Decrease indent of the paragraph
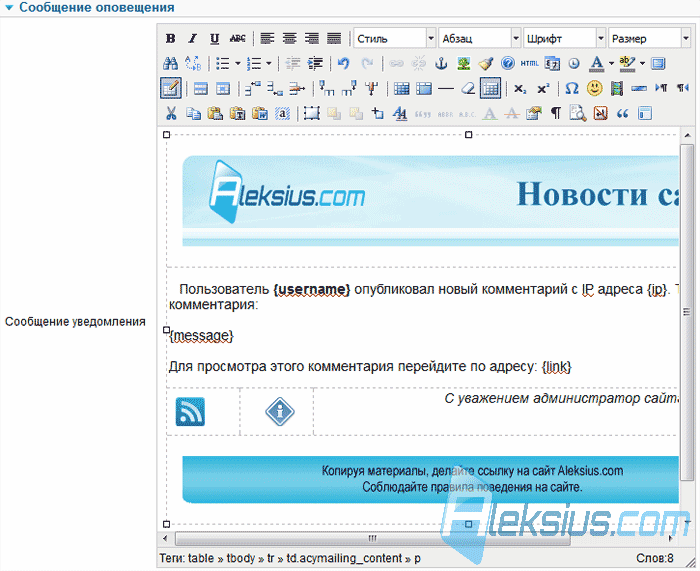The height and width of the screenshot is (571, 700). pyautogui.click(x=293, y=63)
